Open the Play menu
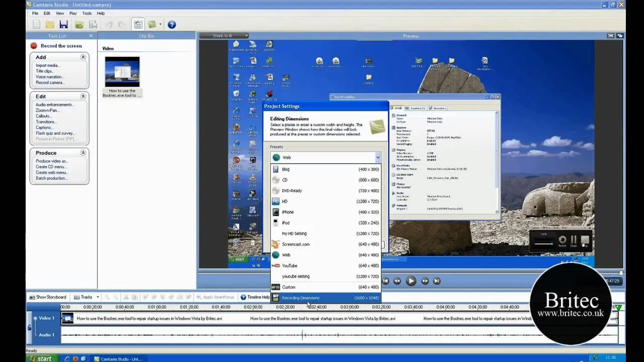Screen dimensions: 644x362 point(73,13)
